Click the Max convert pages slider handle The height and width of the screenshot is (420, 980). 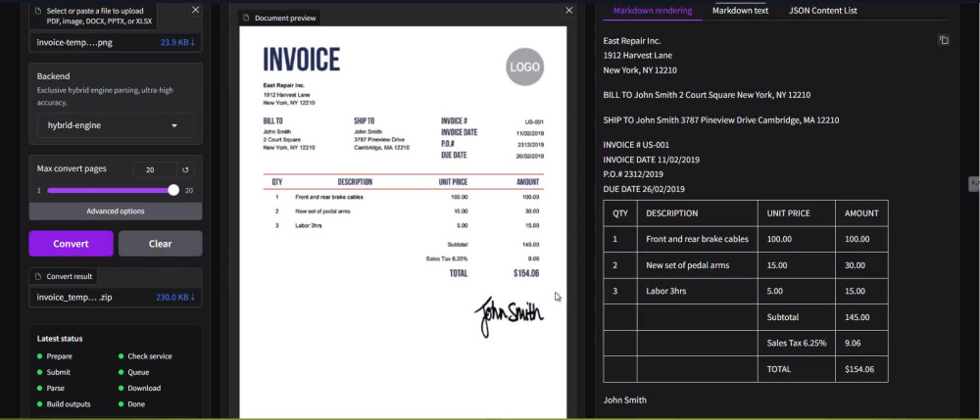[173, 190]
